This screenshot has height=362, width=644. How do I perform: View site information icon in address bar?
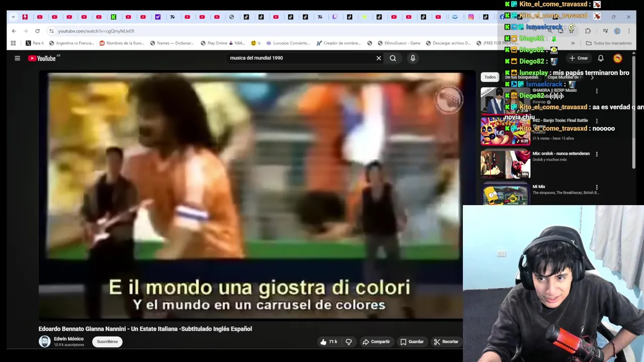tap(51, 31)
